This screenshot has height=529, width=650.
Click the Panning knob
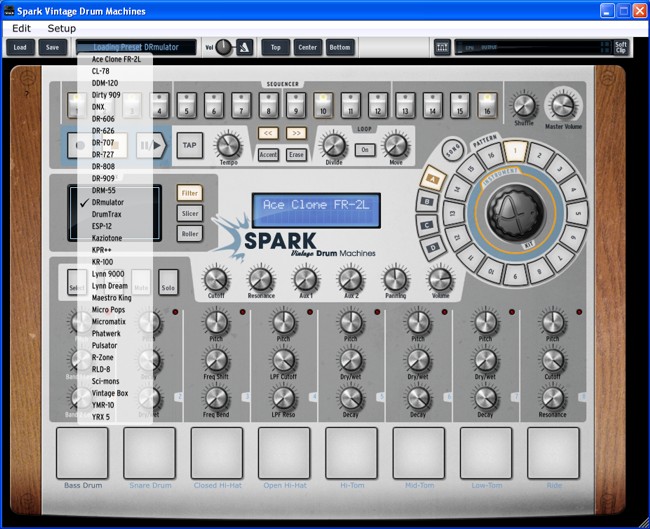pos(395,279)
